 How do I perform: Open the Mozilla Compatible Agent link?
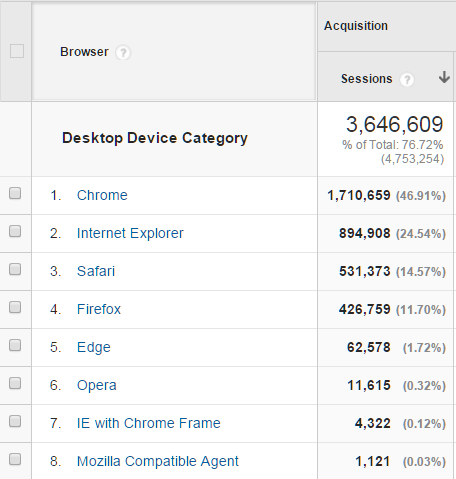(158, 461)
